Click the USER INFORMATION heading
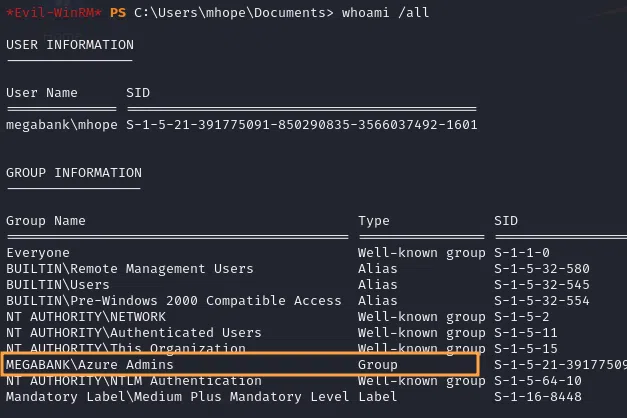627x418 pixels. coord(69,45)
